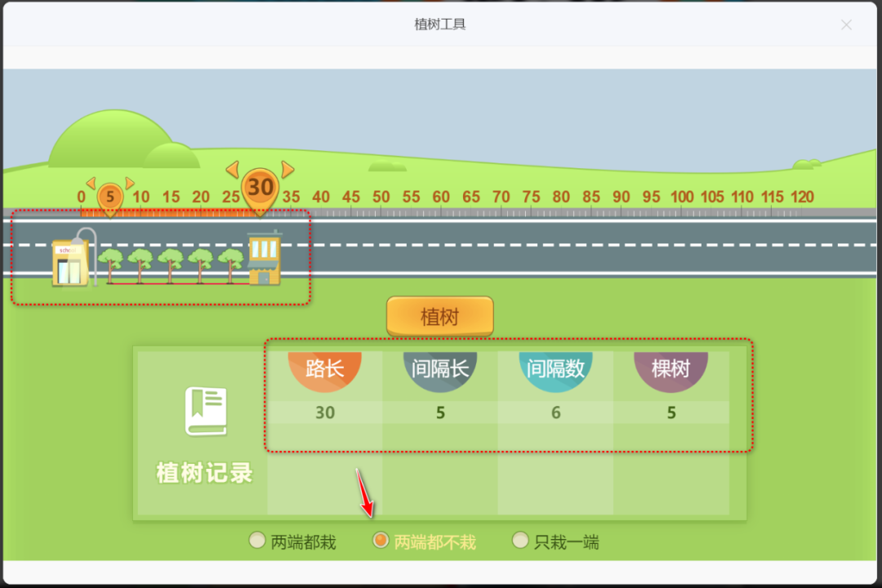Select the 只栽一端 radio button

click(520, 541)
